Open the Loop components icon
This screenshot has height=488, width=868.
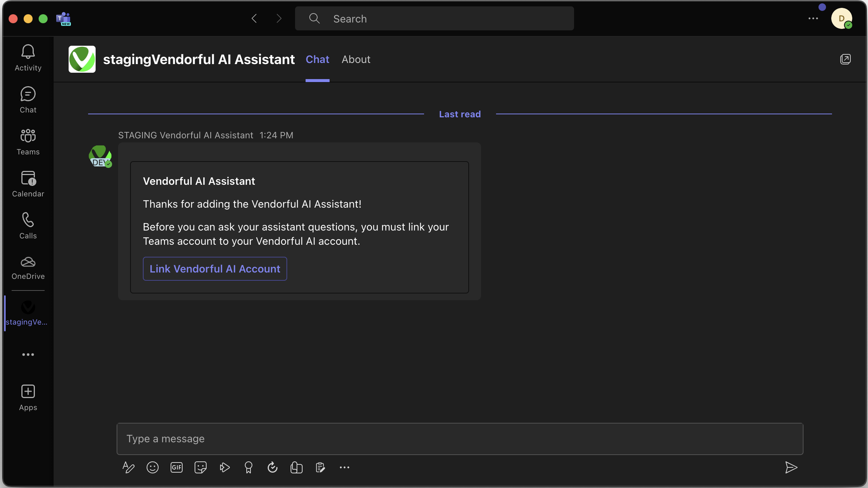(x=297, y=467)
